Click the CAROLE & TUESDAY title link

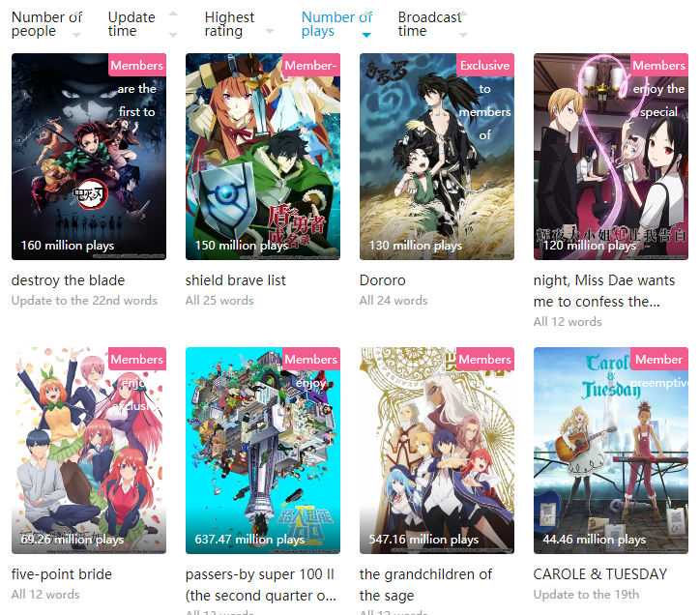pyautogui.click(x=600, y=574)
